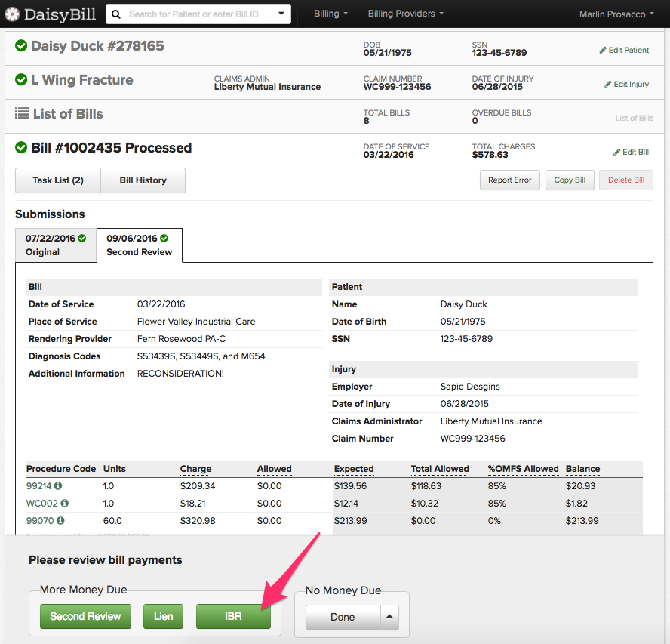This screenshot has height=644, width=670.
Task: Click the pencil icon for Edit Injury
Action: tap(608, 85)
